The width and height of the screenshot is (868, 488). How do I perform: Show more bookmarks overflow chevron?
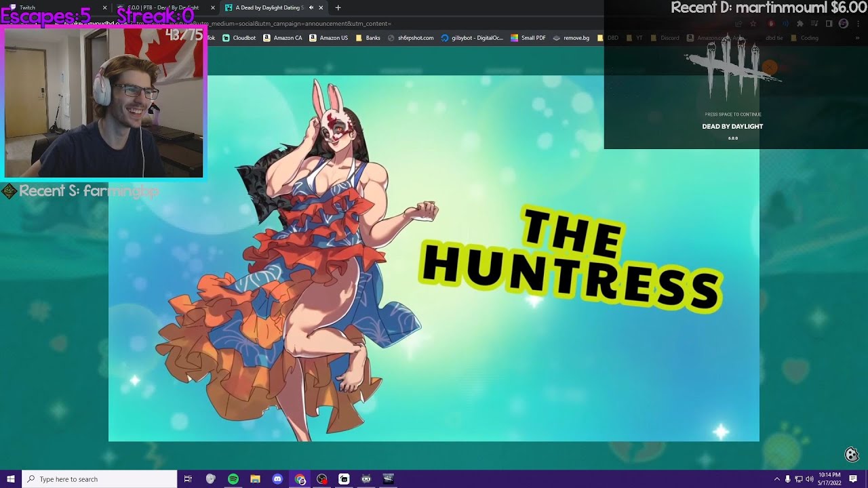click(858, 38)
